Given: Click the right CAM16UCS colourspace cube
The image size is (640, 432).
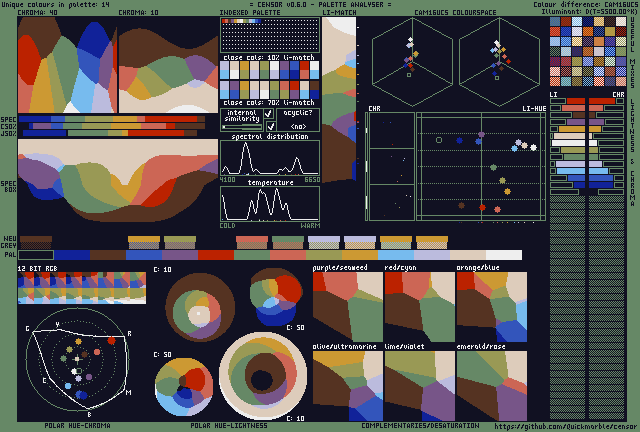Looking at the screenshot, I should point(500,62).
